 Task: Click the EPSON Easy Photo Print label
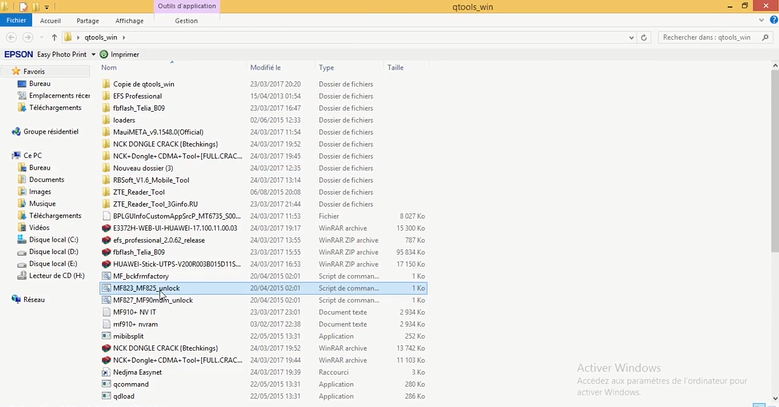[x=45, y=54]
